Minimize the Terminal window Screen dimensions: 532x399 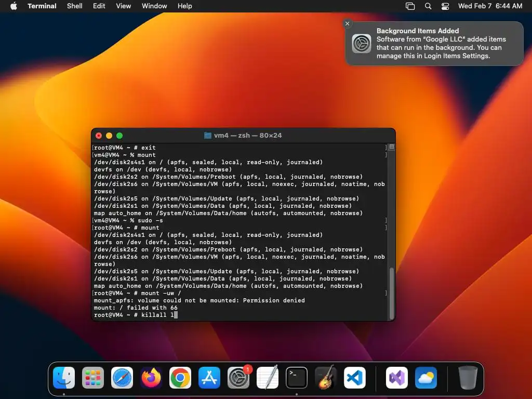click(x=109, y=136)
